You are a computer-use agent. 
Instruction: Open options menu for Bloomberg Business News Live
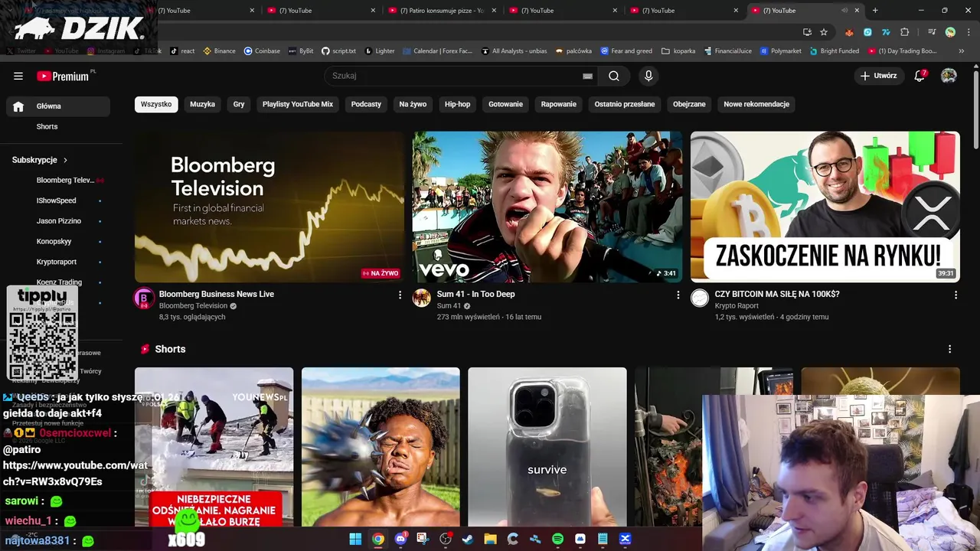(400, 295)
